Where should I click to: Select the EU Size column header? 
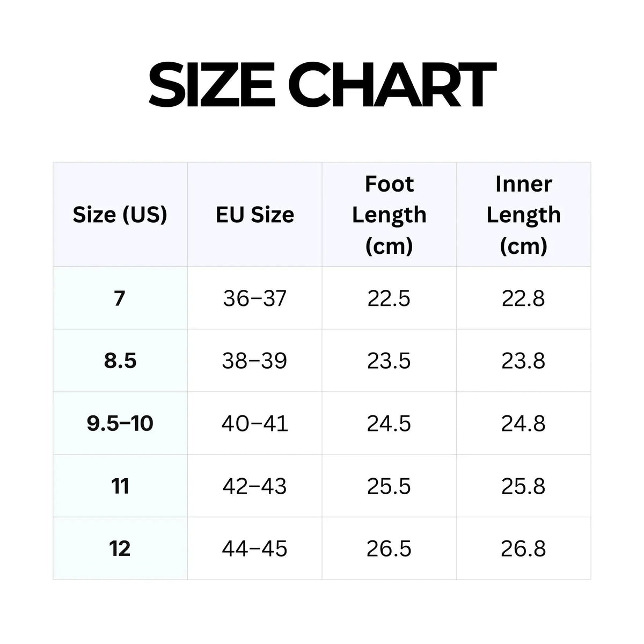(255, 215)
